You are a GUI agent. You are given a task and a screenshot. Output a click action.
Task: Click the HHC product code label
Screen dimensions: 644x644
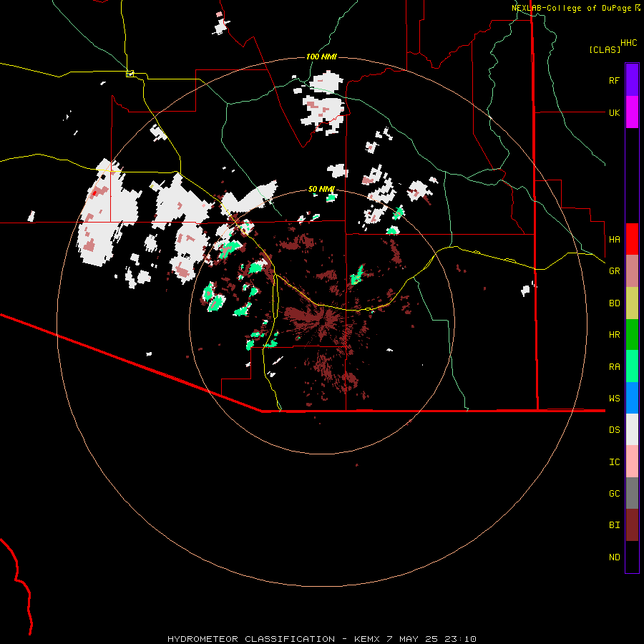click(628, 43)
